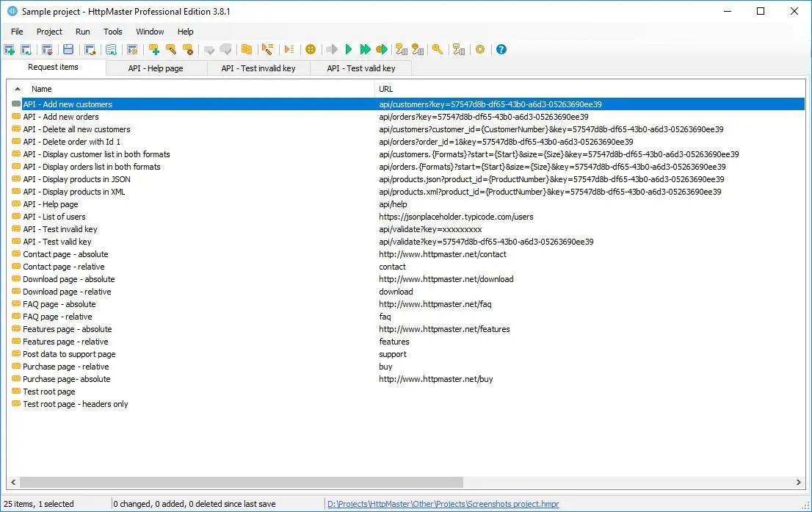The height and width of the screenshot is (512, 812).
Task: Click the blue floppy disk save icon
Action: pyautogui.click(x=68, y=49)
